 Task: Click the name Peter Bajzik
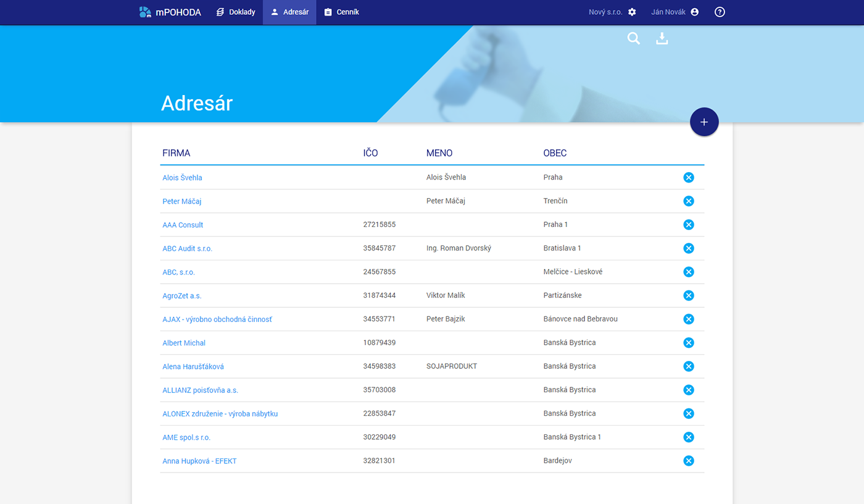coord(447,319)
